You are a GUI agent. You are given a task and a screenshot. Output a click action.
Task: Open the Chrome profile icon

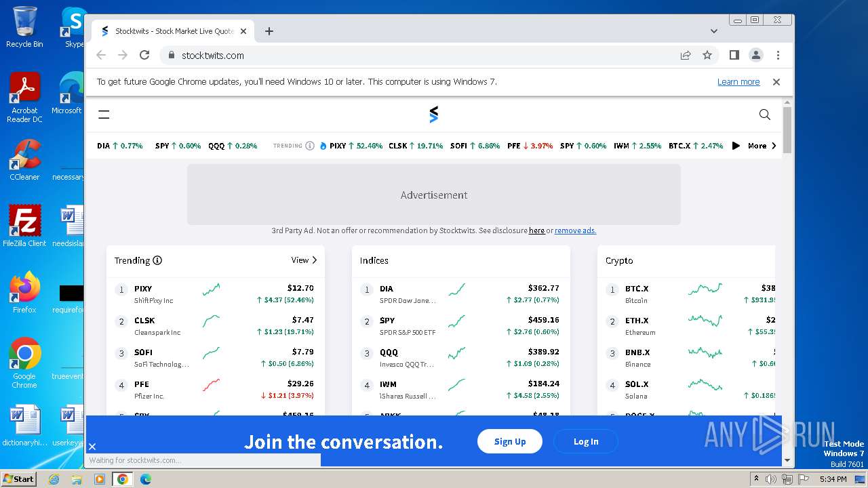tap(756, 56)
